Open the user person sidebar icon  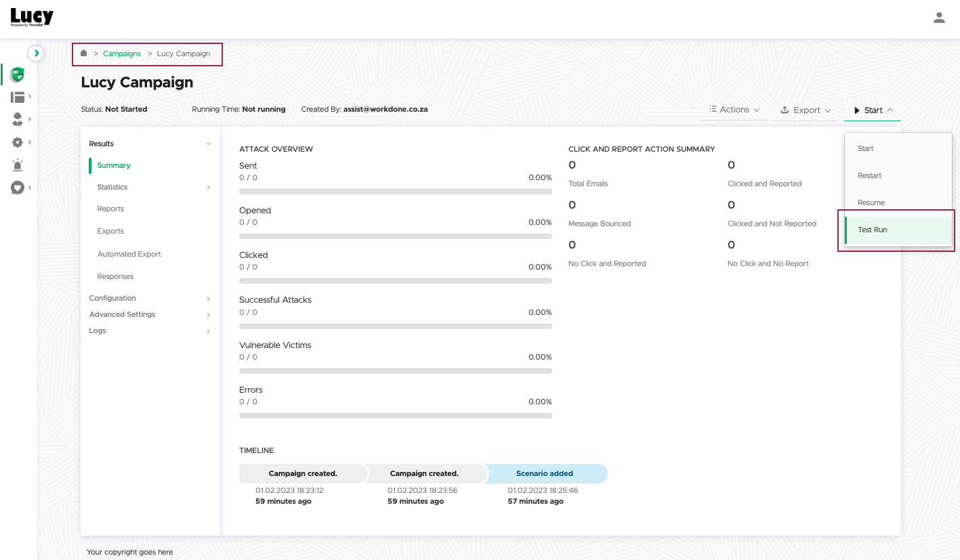(x=18, y=120)
